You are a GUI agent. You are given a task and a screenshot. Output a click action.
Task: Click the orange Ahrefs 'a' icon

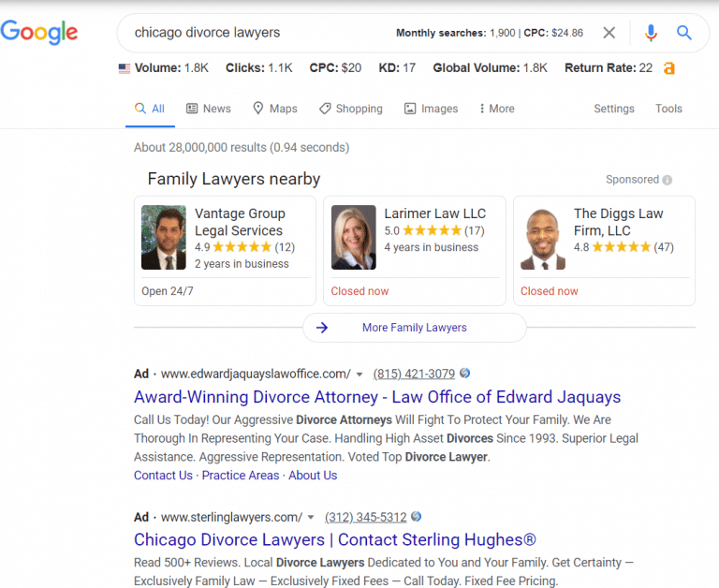click(x=669, y=68)
